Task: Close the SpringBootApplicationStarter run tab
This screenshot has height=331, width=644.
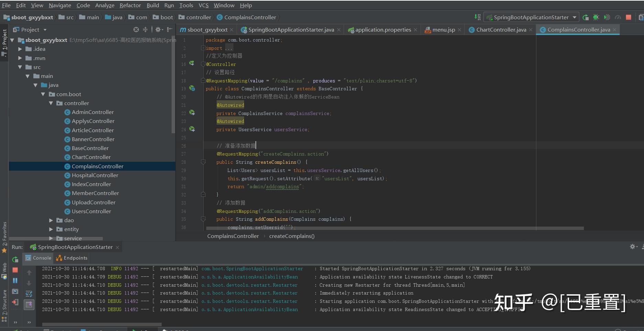Action: pyautogui.click(x=117, y=247)
